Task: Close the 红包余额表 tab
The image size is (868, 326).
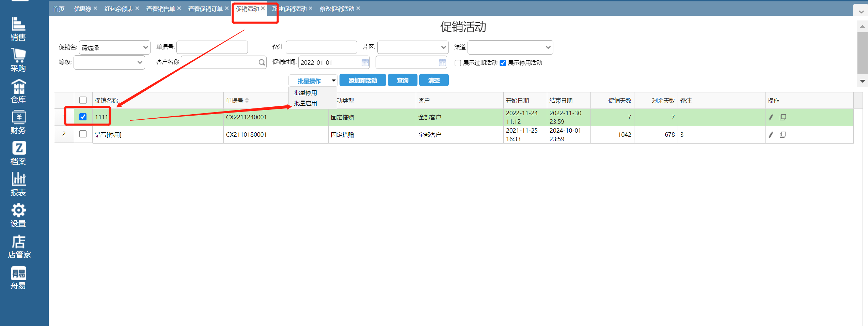Action: 137,8
